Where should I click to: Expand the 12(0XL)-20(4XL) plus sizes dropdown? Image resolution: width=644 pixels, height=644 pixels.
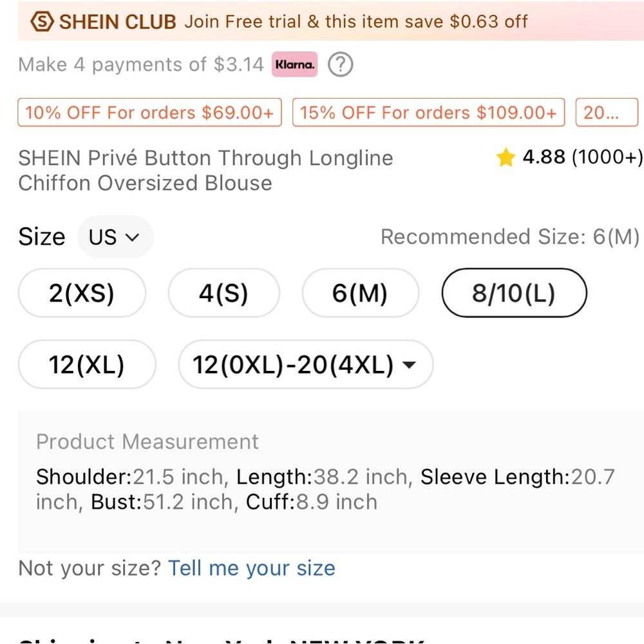[x=305, y=365]
